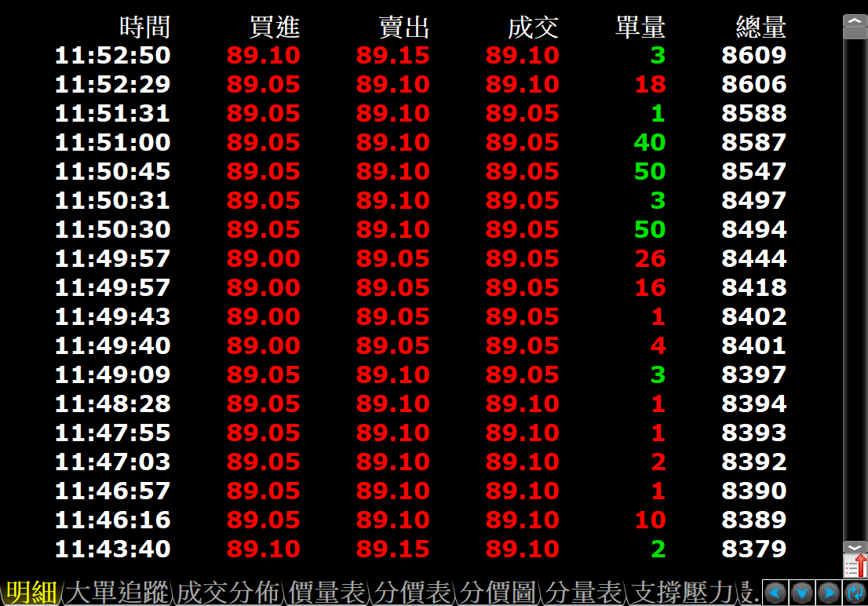868x606 pixels.
Task: Open the 成交分佈 tab
Action: tap(228, 593)
